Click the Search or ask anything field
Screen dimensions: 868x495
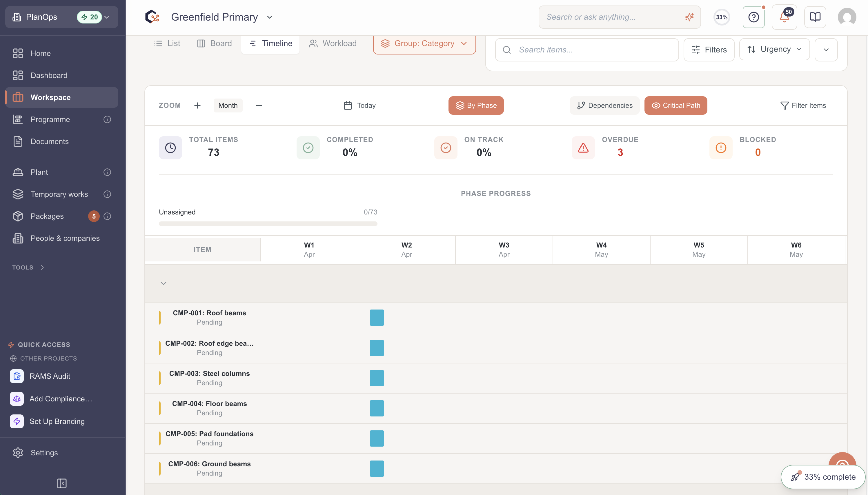[620, 17]
